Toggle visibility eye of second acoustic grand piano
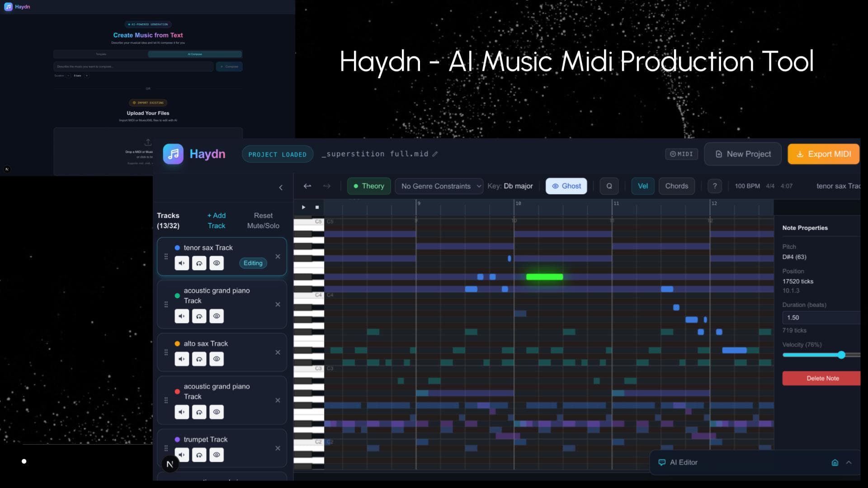 [x=217, y=412]
